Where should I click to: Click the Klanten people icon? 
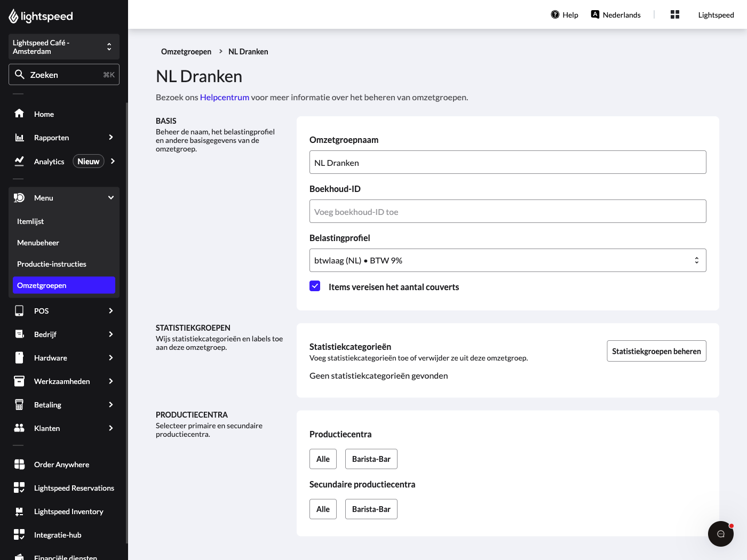click(x=19, y=428)
